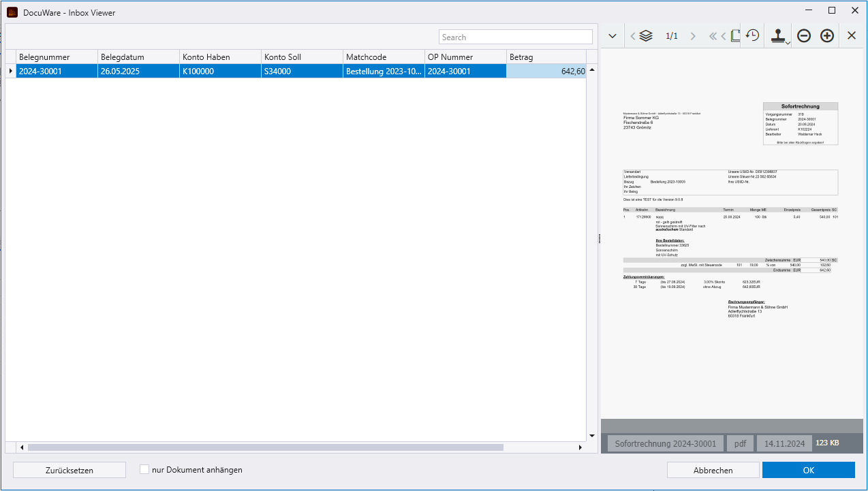This screenshot has width=868, height=491.
Task: Open the document history clock icon
Action: point(752,36)
